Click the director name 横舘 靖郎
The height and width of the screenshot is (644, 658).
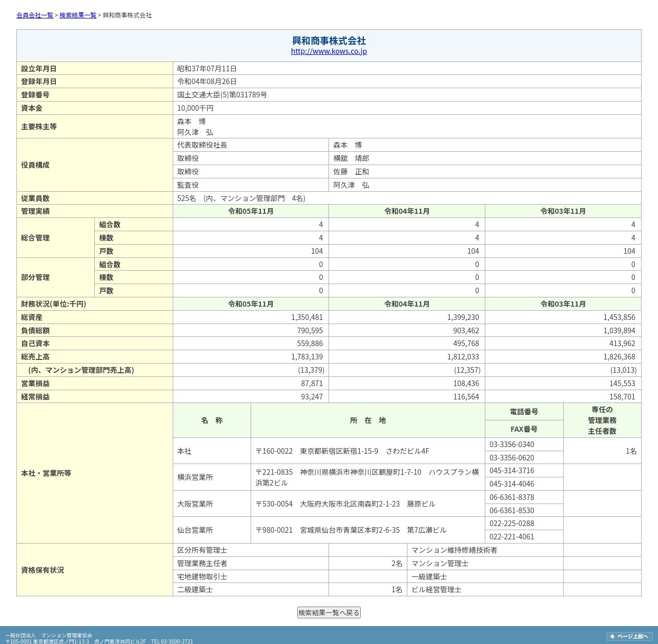tap(351, 158)
